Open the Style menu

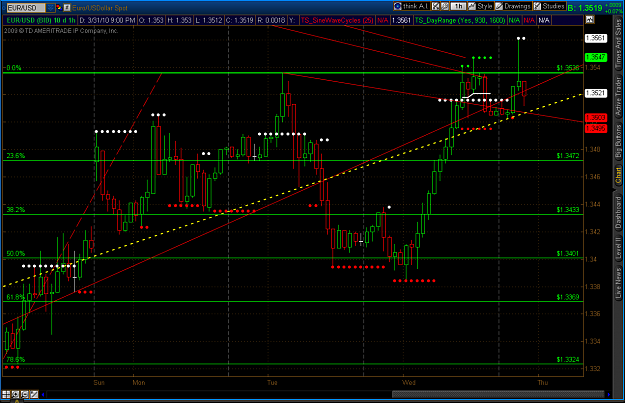(x=481, y=6)
